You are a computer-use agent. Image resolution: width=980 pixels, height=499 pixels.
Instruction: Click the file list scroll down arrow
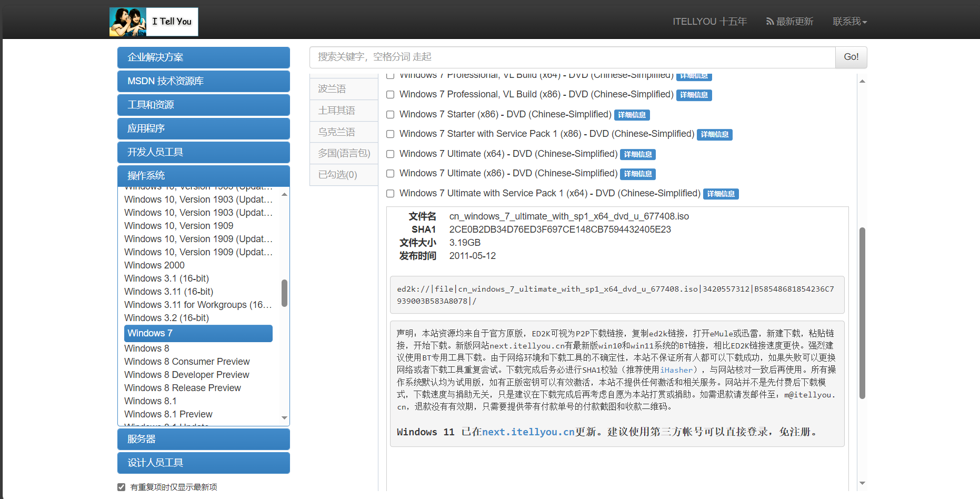pos(862,483)
